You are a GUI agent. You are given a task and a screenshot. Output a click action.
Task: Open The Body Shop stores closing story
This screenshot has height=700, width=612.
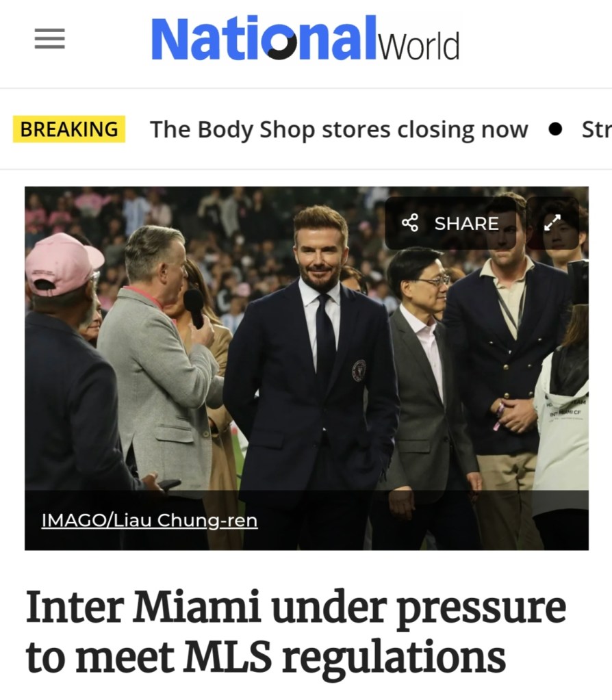click(x=339, y=130)
